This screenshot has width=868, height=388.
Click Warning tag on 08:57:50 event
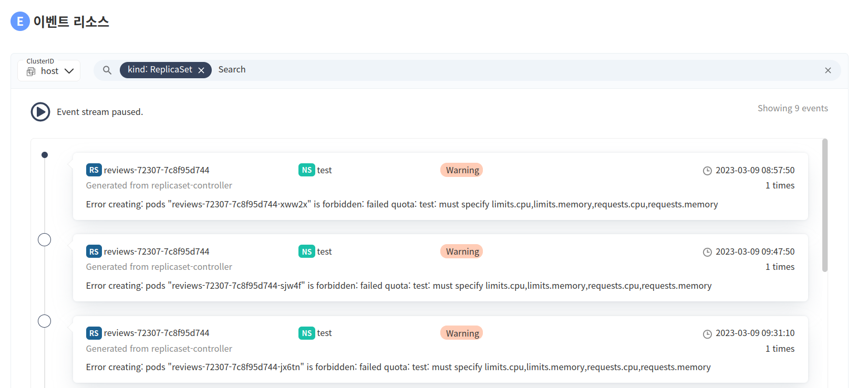coord(462,170)
